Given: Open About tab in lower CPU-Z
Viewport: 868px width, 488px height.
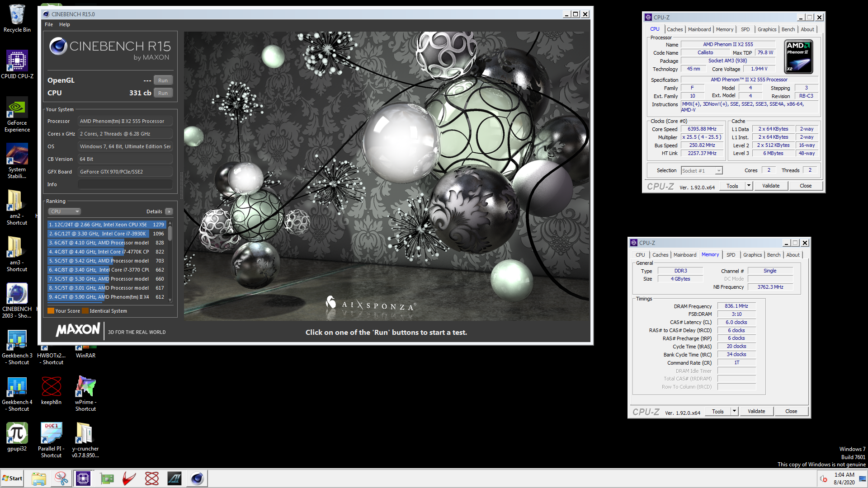Looking at the screenshot, I should click(793, 255).
